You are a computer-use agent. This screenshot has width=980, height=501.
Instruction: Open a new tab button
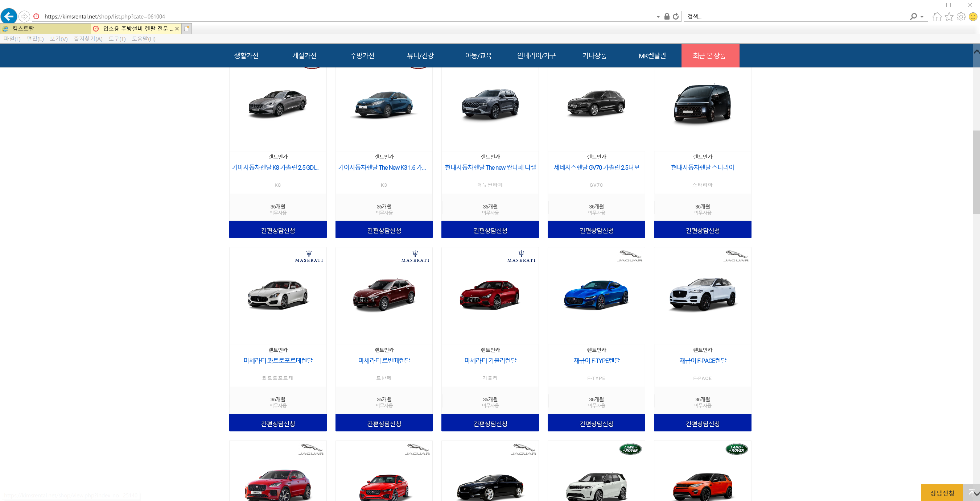tap(187, 29)
